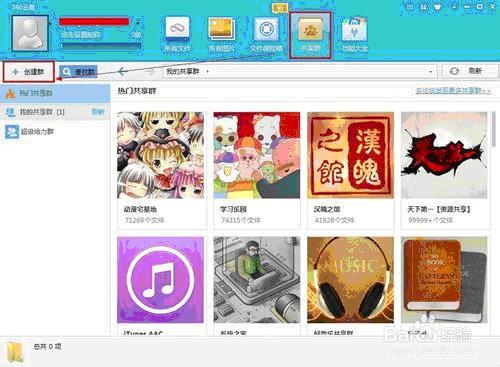Open the 所有图片 (all pictures) icon
500x367 pixels.
tap(221, 33)
